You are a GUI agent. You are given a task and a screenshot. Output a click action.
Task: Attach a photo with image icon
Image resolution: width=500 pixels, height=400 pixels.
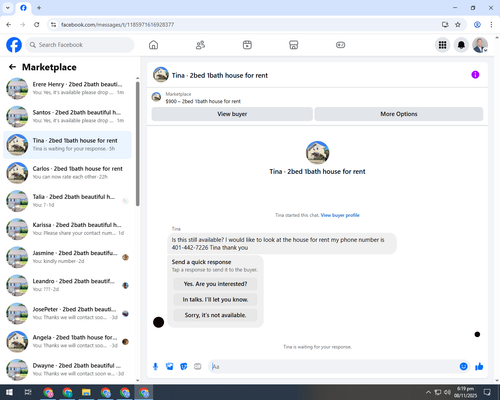169,367
